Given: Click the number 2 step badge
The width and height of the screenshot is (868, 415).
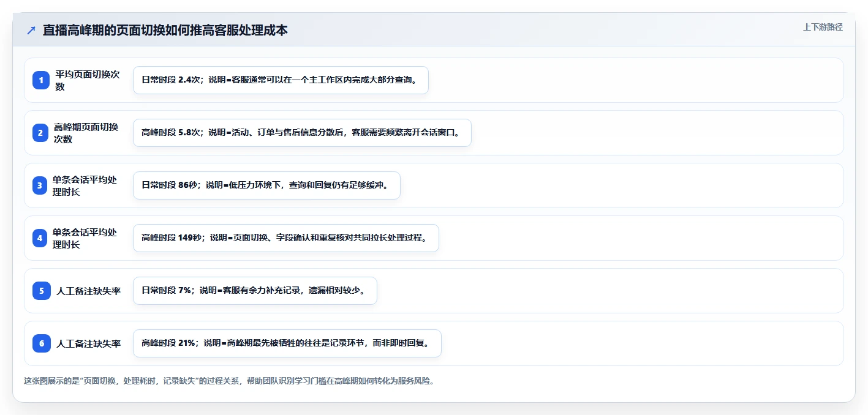Looking at the screenshot, I should pos(40,133).
